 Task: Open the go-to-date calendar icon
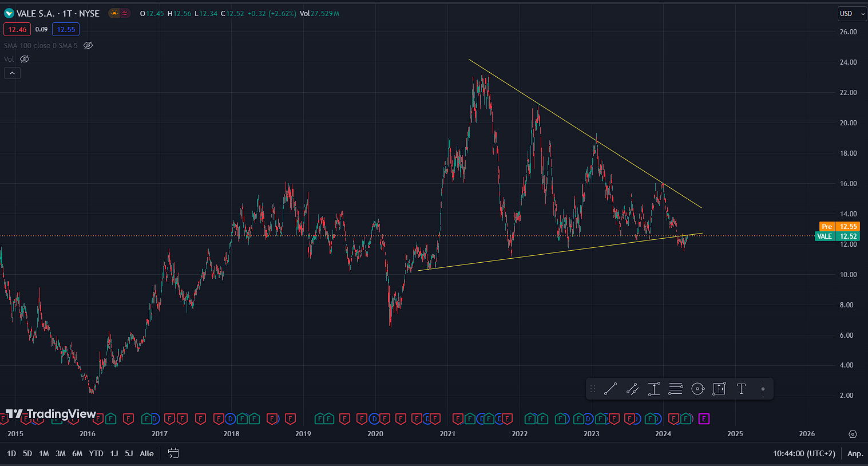point(173,453)
